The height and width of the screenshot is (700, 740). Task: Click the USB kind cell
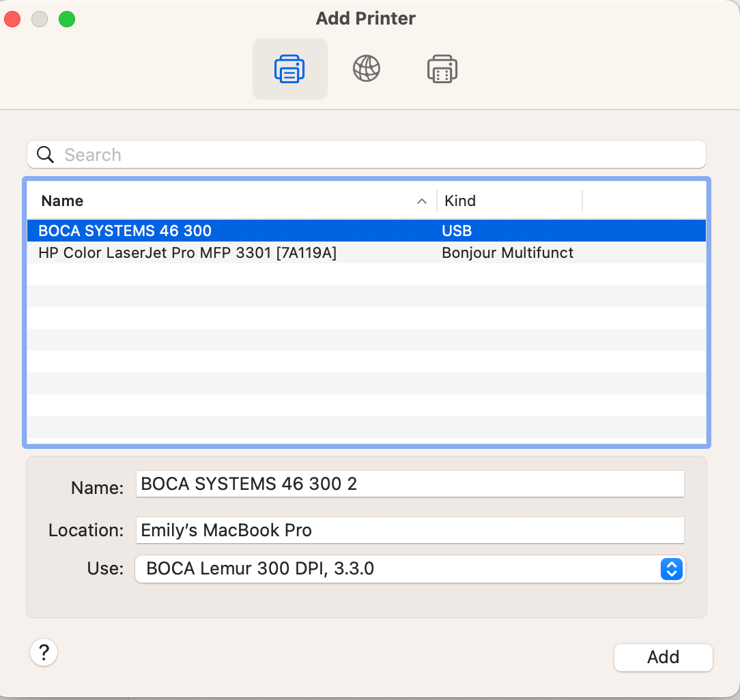coord(457,231)
